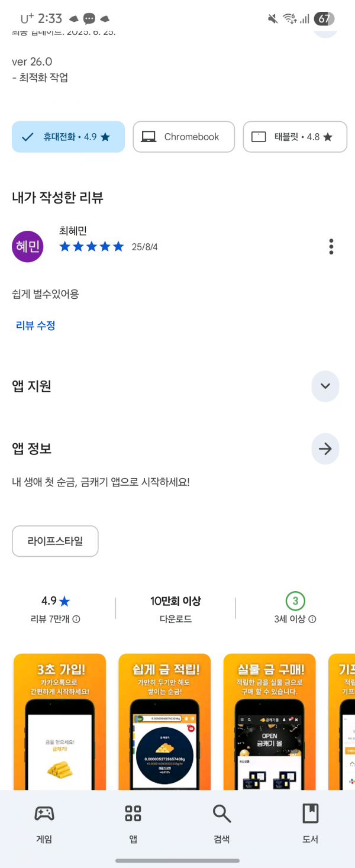Tap the 게임 controller icon
355x868 pixels.
(44, 814)
